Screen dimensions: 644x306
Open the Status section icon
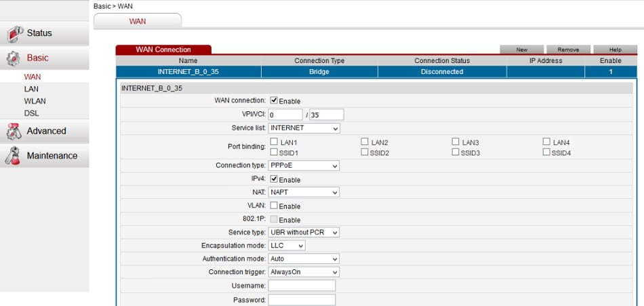point(15,34)
